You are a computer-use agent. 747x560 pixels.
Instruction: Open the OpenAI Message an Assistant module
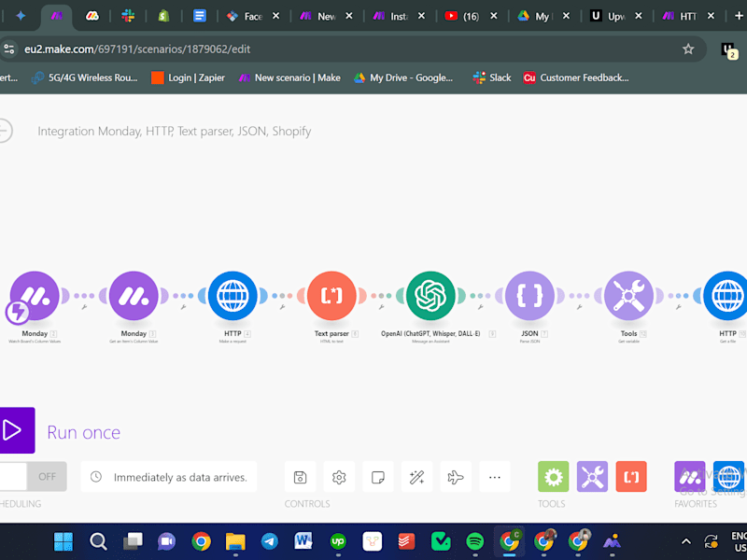[430, 296]
